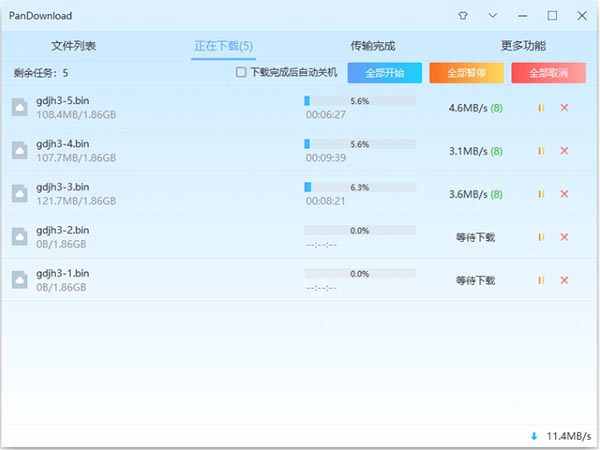The width and height of the screenshot is (600, 450).
Task: Click the PanDownload window title
Action: click(x=40, y=16)
